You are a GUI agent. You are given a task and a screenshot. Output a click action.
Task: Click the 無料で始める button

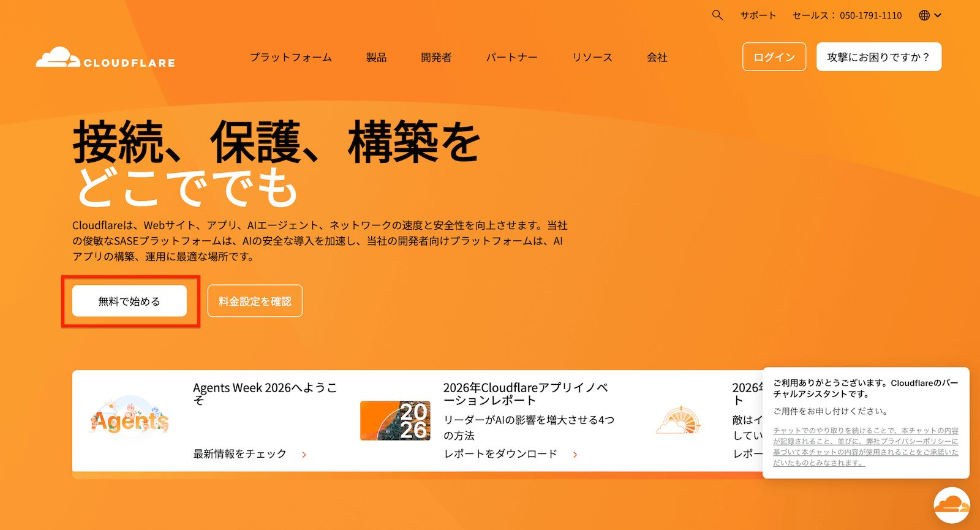click(x=129, y=301)
